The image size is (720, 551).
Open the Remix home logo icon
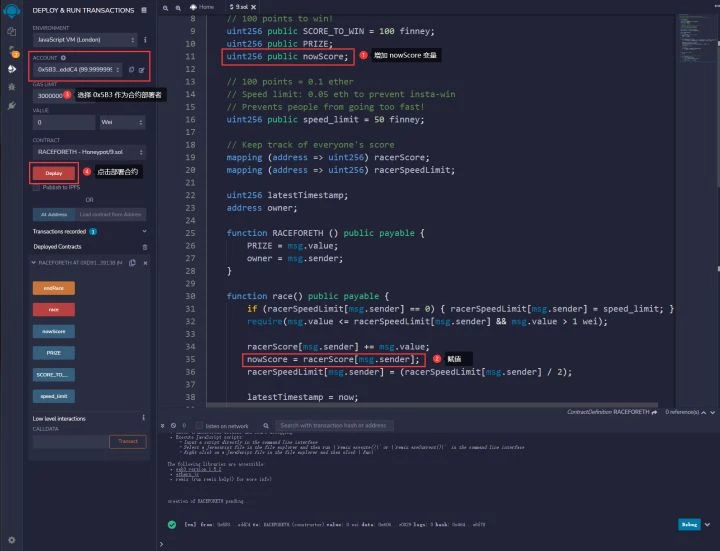click(11, 10)
